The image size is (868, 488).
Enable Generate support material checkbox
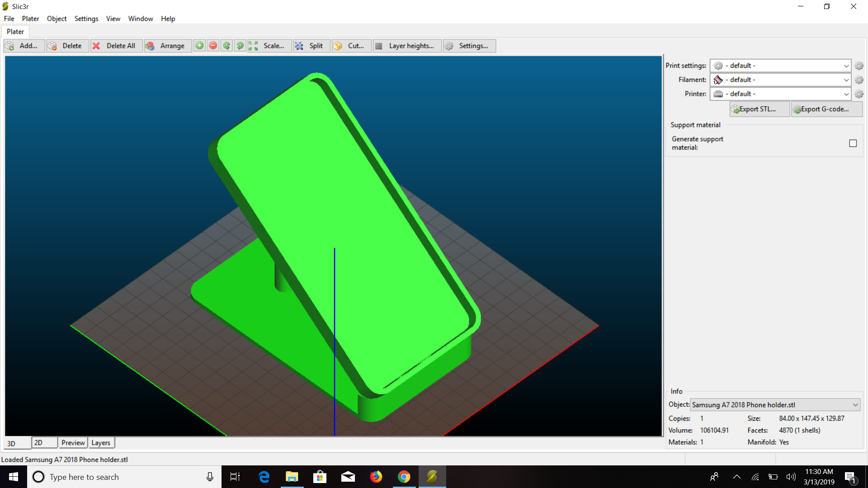pyautogui.click(x=853, y=143)
